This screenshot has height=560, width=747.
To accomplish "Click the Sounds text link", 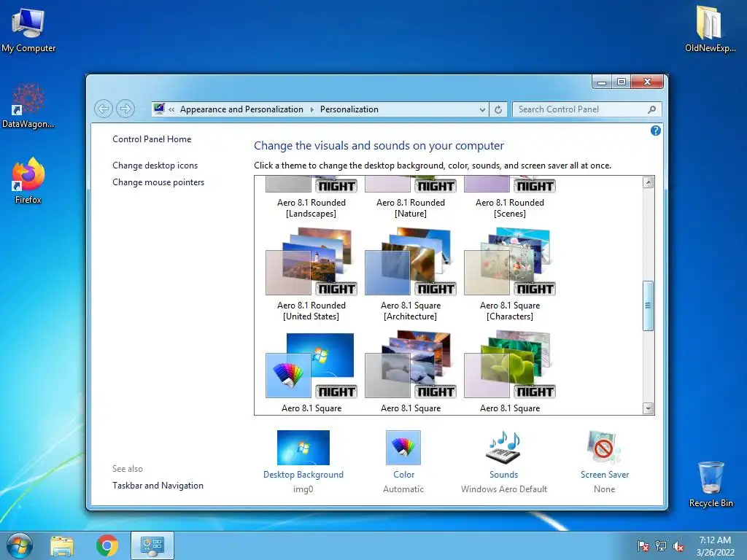I will click(x=503, y=474).
